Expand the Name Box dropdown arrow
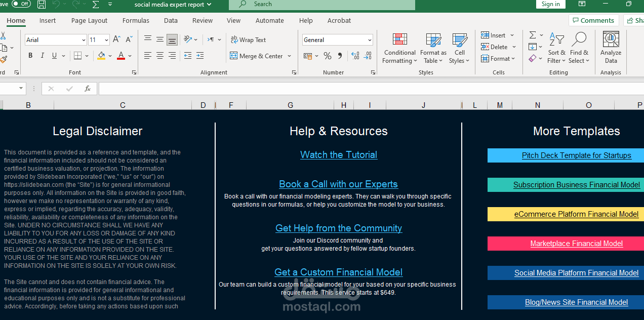Image resolution: width=644 pixels, height=320 pixels. pyautogui.click(x=21, y=89)
